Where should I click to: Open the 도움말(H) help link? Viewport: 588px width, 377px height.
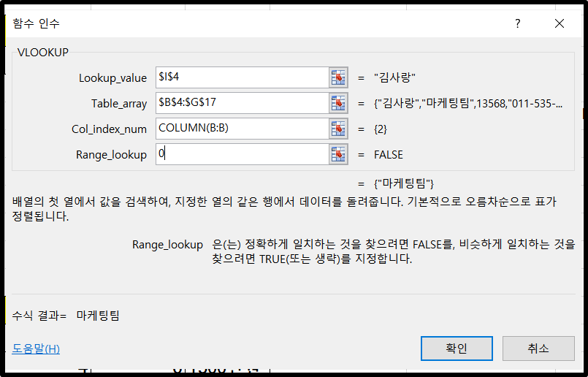[36, 349]
